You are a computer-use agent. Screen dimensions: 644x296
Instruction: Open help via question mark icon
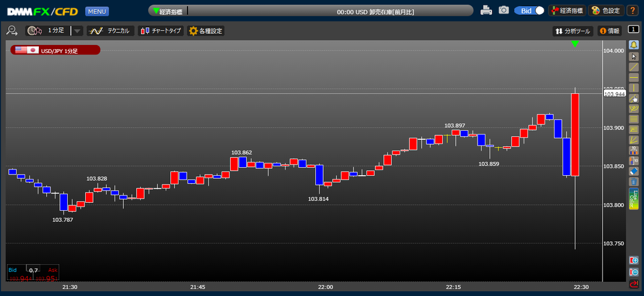(631, 10)
